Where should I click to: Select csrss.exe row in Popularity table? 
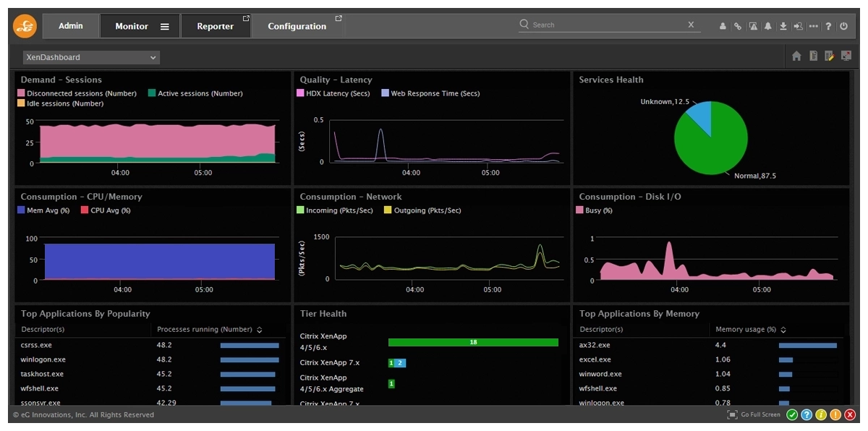(150, 345)
